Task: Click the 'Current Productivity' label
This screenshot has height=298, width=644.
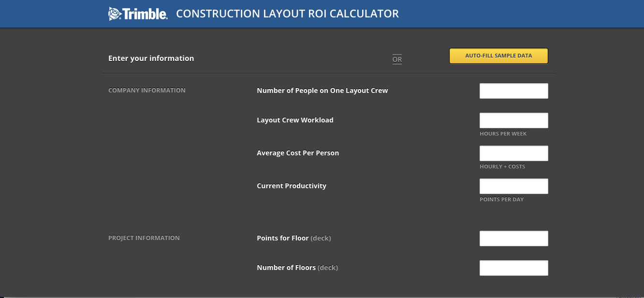Action: [292, 186]
